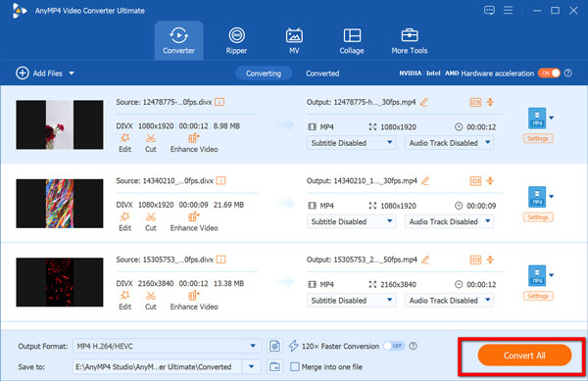
Task: Open the output folder icon
Action: 274,366
